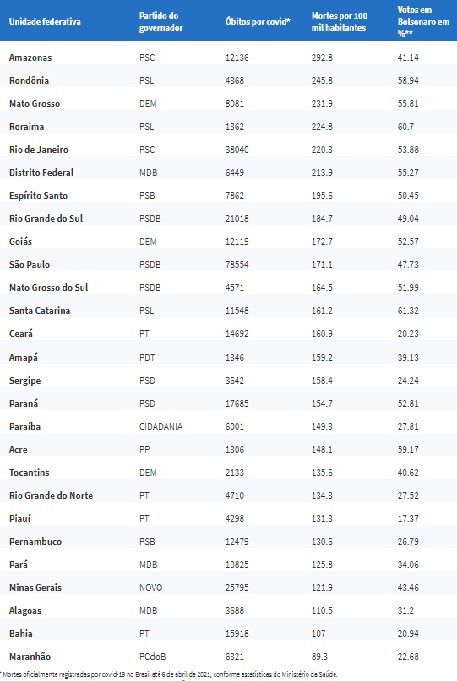457x681 pixels.
Task: Click the Mortes por 100 mil habitantes header
Action: pyautogui.click(x=339, y=22)
